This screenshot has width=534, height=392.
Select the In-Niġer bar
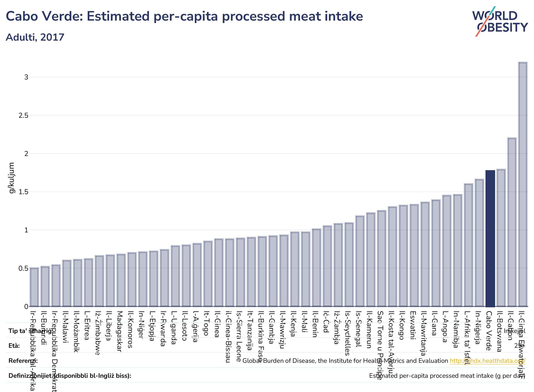[143, 279]
